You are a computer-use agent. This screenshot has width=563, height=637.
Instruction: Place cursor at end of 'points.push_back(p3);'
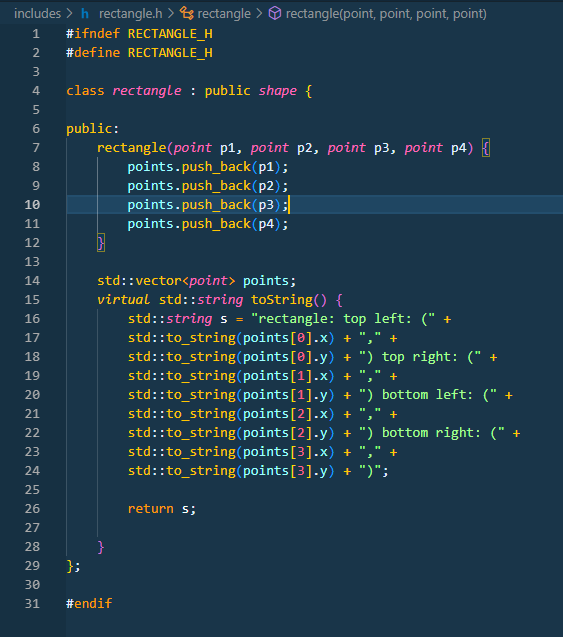point(289,205)
